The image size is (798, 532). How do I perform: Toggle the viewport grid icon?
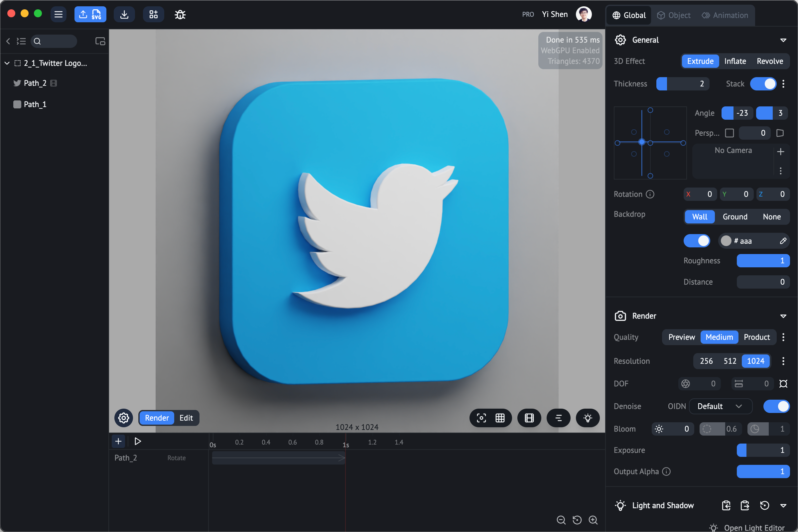click(500, 418)
